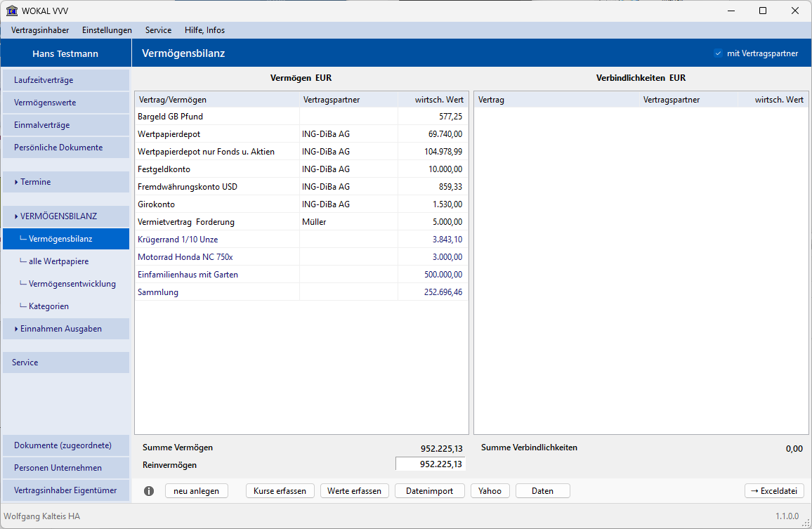Sort by wirtsch. Wert column in Vermögen table
812x529 pixels.
(x=433, y=100)
